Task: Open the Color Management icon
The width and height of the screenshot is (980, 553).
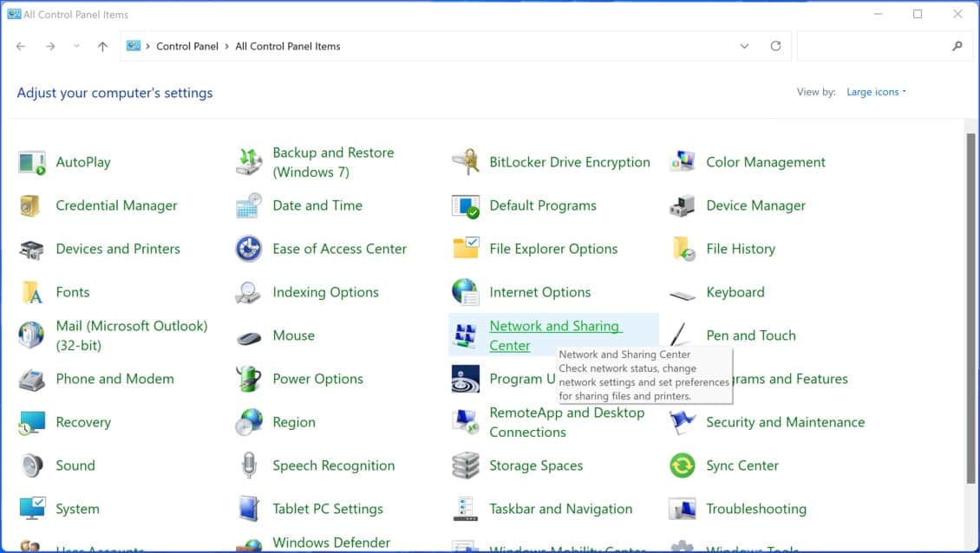Action: [x=683, y=162]
